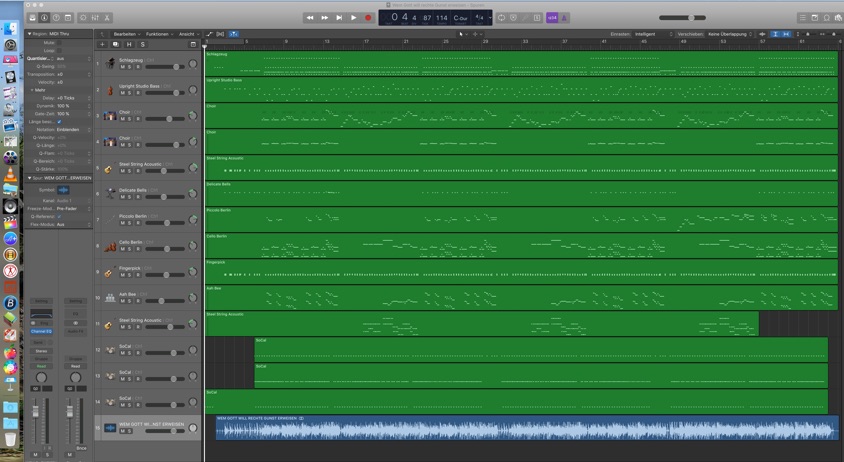Open the Quantisieren value dropdown
Image resolution: width=844 pixels, height=462 pixels.
point(74,58)
